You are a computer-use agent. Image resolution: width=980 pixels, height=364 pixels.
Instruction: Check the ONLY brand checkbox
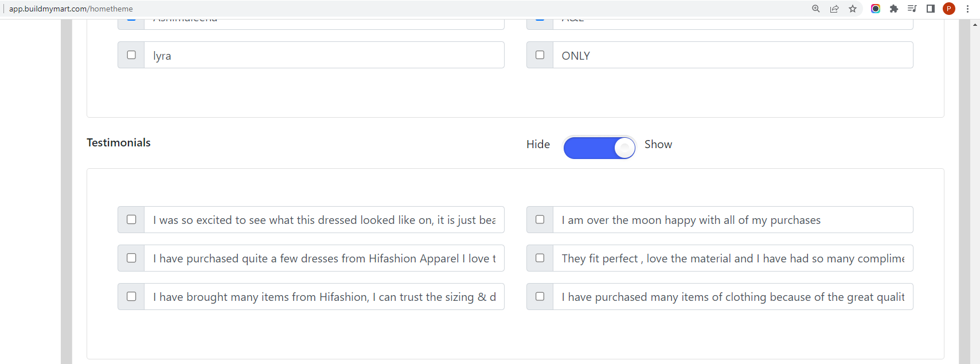540,55
